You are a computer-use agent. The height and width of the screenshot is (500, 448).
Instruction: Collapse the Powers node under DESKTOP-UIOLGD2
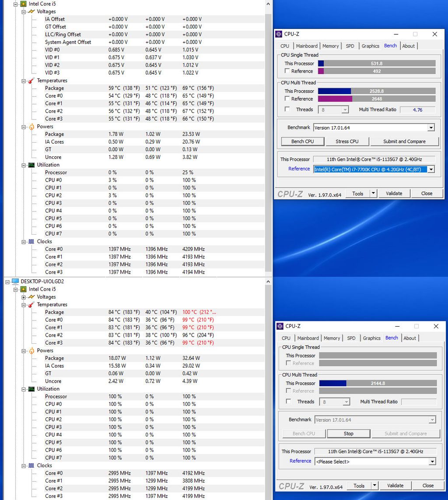24,351
